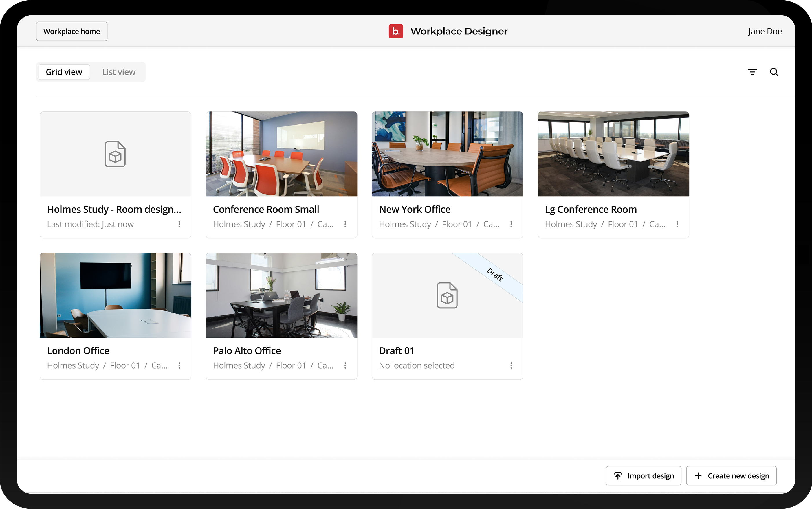812x509 pixels.
Task: Click 'Last modified: Just now' text
Action: (90, 224)
